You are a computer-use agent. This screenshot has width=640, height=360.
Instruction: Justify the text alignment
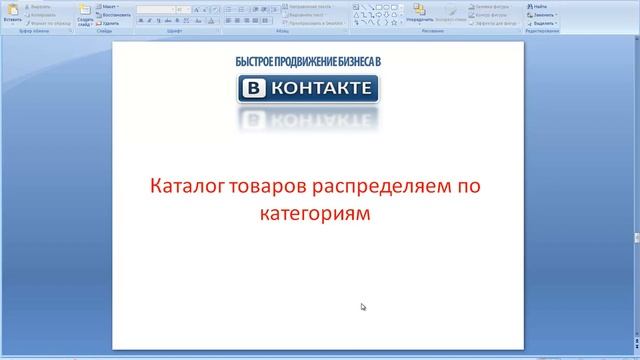tap(255, 20)
